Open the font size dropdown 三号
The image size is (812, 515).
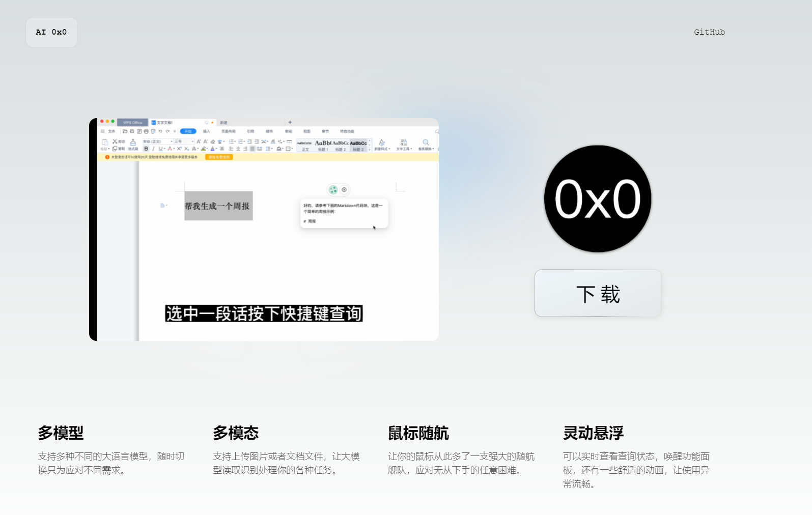184,141
